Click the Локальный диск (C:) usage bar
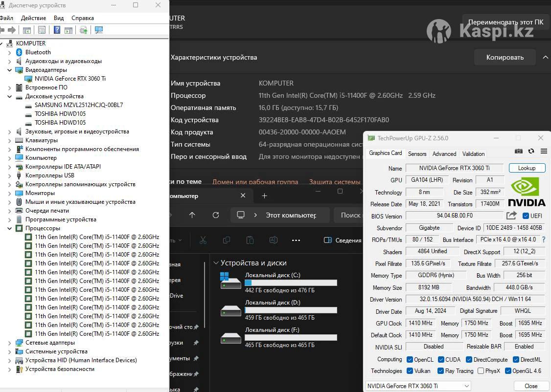This screenshot has height=392, width=551. tap(291, 283)
